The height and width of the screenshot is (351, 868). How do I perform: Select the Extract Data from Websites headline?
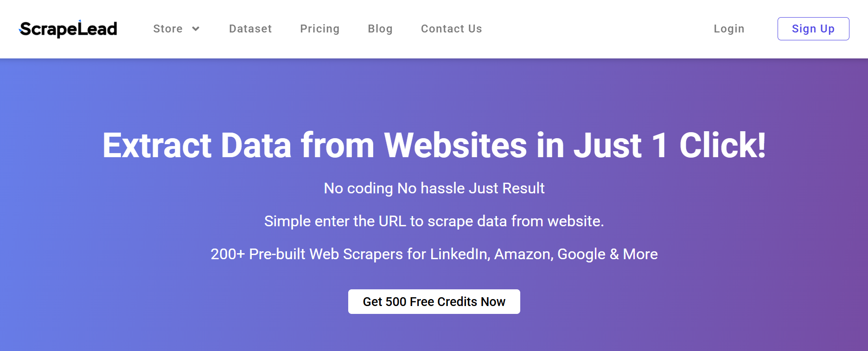[434, 145]
